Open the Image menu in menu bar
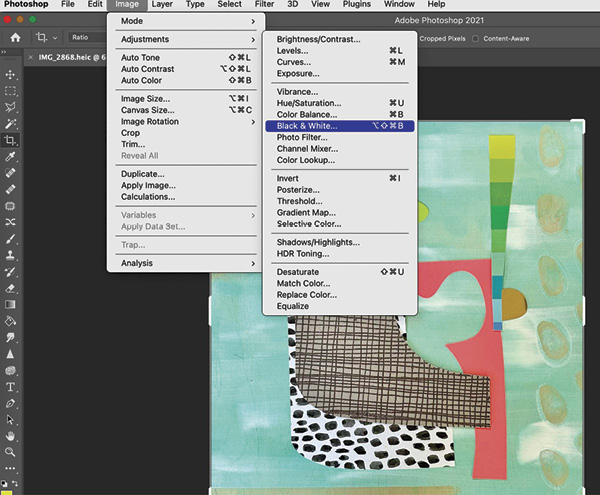 pyautogui.click(x=127, y=5)
